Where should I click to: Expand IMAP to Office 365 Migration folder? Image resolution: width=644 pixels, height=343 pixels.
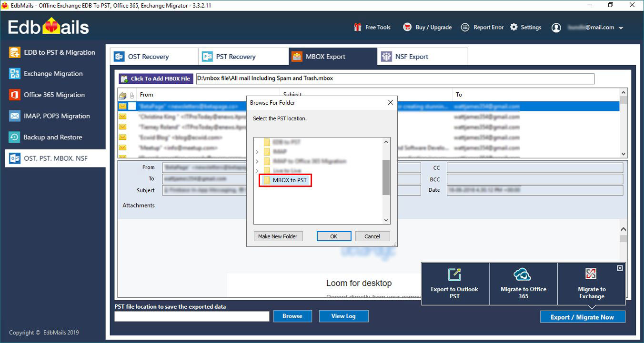(257, 161)
